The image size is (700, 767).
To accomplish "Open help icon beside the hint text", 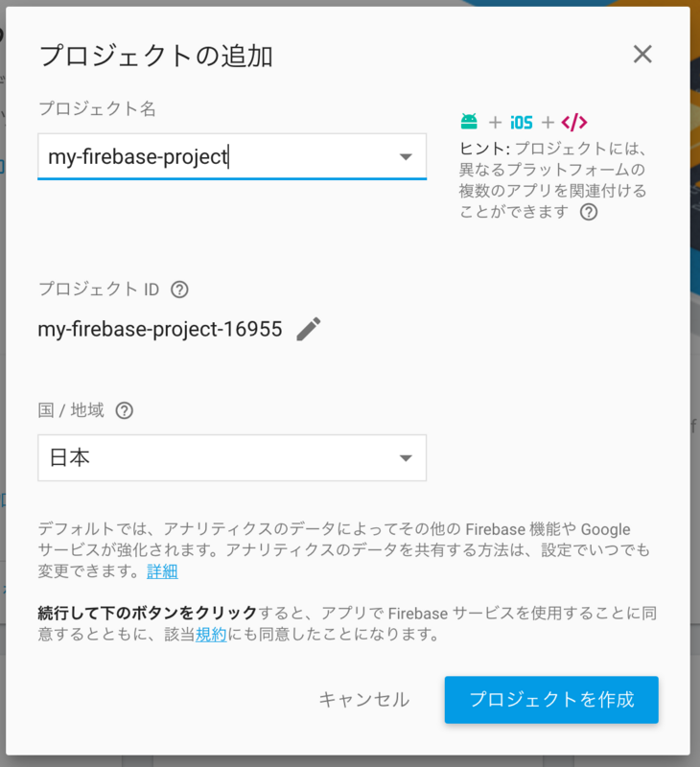I will [x=589, y=212].
